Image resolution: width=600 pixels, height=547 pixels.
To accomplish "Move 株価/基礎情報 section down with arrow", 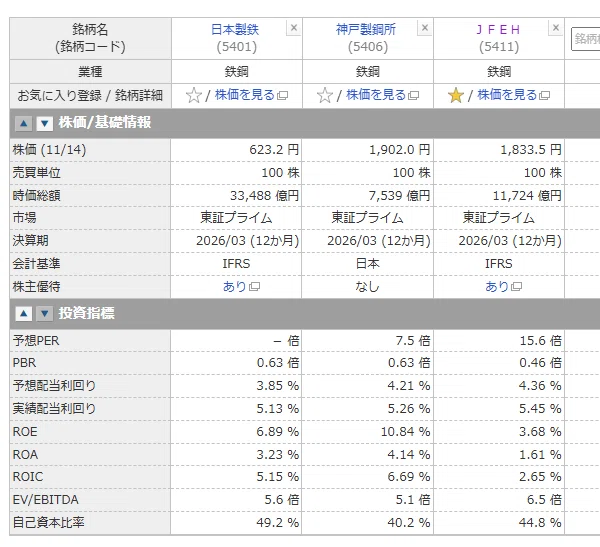I will pyautogui.click(x=44, y=124).
